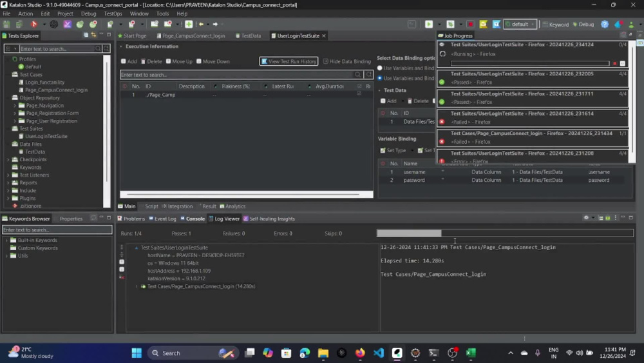Click the purple X toolbar icon
Image resolution: width=644 pixels, height=363 pixels.
[67, 25]
